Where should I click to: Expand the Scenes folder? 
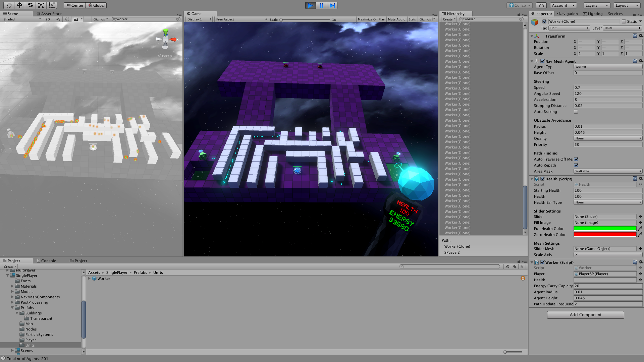(x=12, y=351)
